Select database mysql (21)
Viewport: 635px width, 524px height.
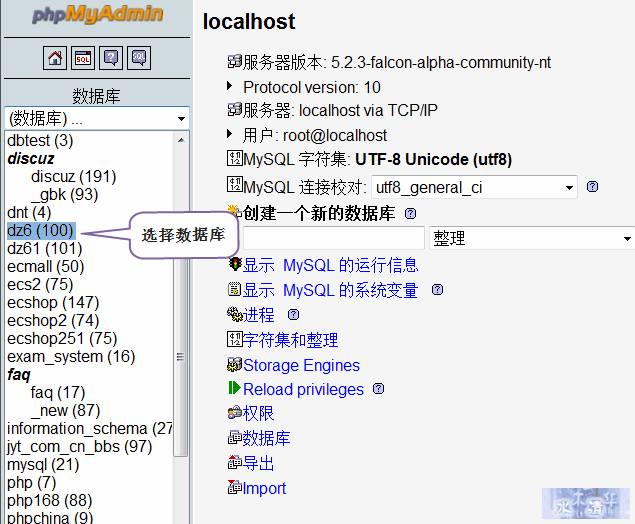click(x=43, y=464)
